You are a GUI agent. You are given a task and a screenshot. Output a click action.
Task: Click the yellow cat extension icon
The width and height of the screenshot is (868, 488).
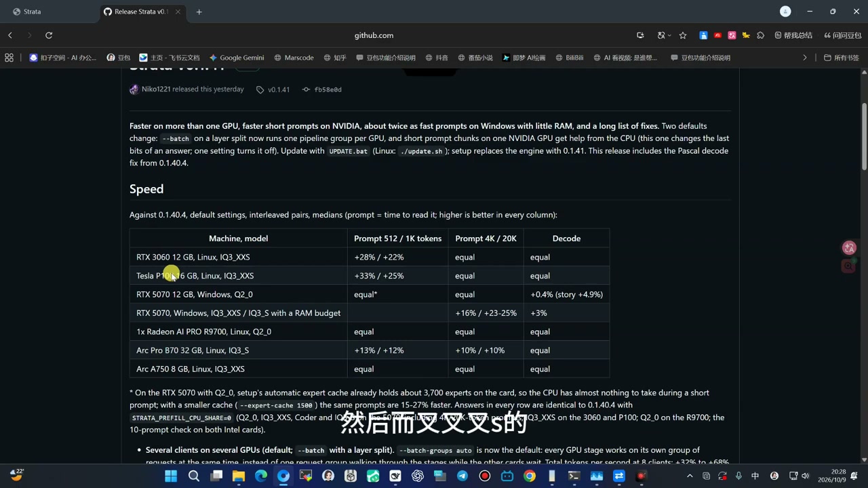[x=746, y=35]
